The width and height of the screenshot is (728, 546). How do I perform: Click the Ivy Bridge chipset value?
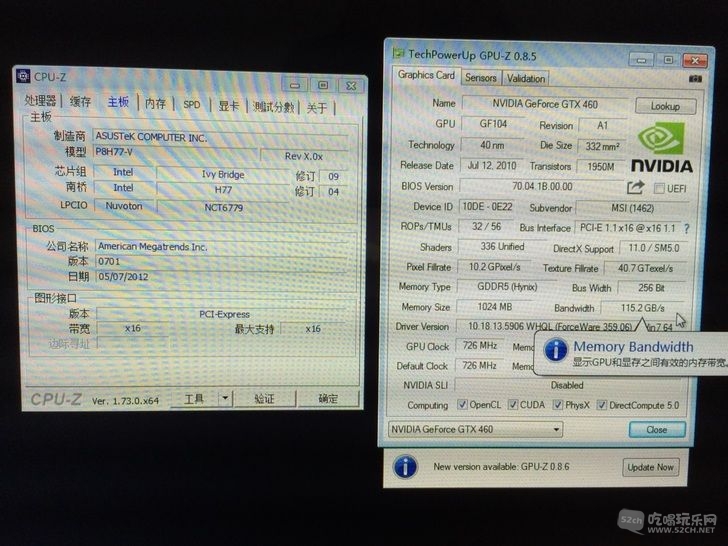pos(223,175)
